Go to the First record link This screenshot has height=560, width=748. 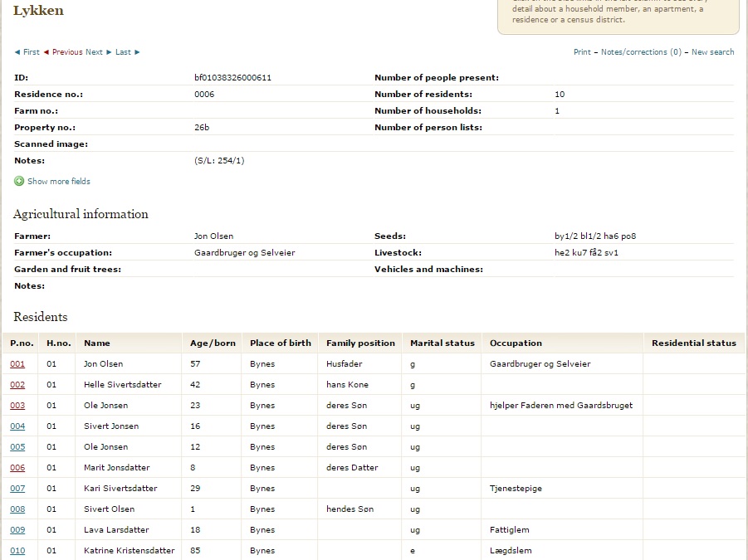(x=32, y=52)
